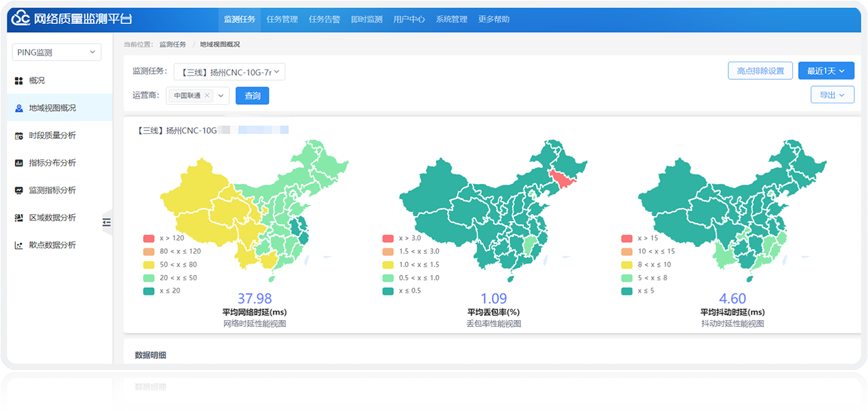Open the 任务管理 menu tab
This screenshot has height=411, width=868.
pyautogui.click(x=282, y=19)
